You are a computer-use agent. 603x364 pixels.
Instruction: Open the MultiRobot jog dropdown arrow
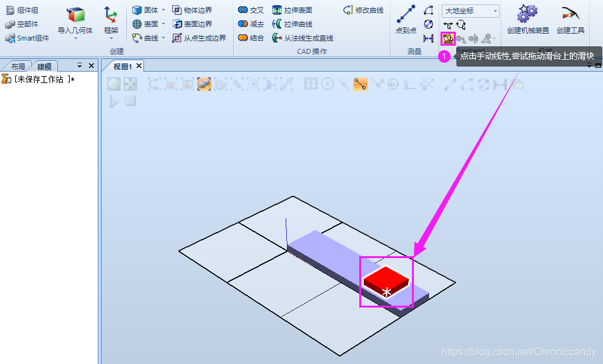(x=494, y=39)
